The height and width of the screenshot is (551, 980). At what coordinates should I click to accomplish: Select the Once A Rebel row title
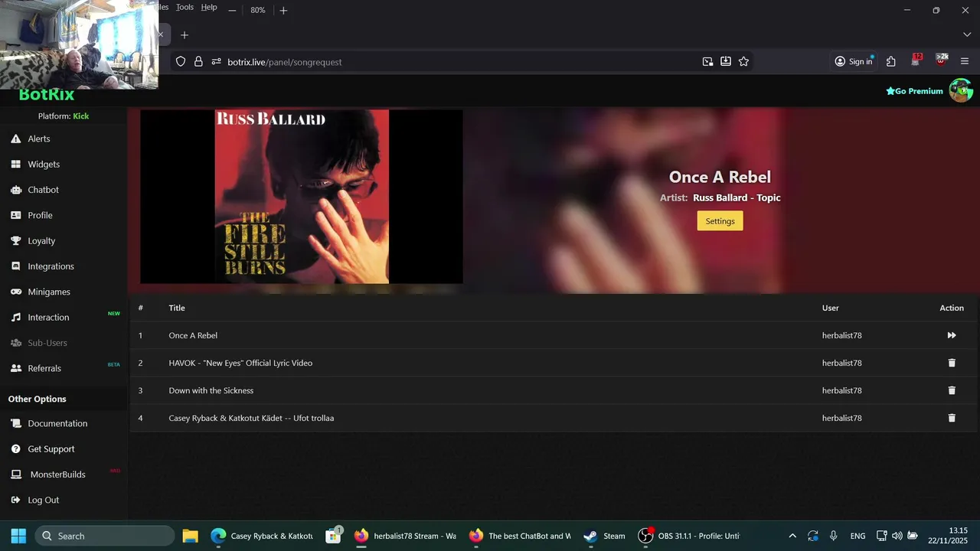[x=193, y=335]
